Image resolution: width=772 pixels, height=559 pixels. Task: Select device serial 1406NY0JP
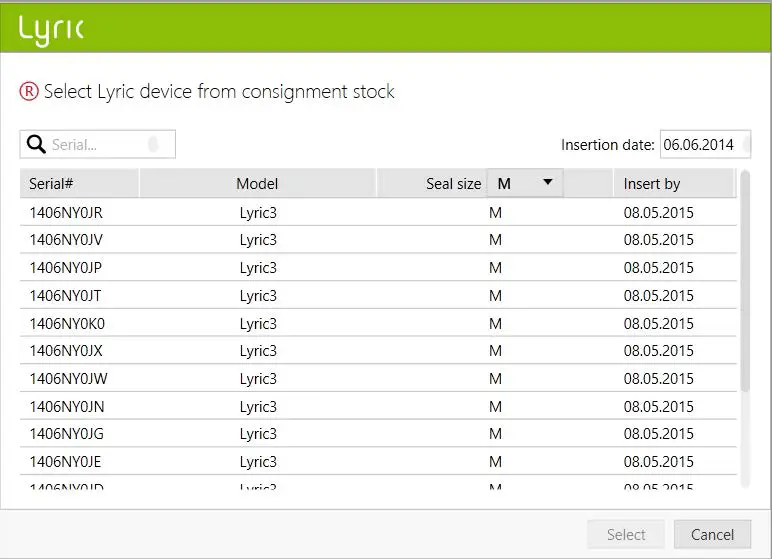point(65,268)
